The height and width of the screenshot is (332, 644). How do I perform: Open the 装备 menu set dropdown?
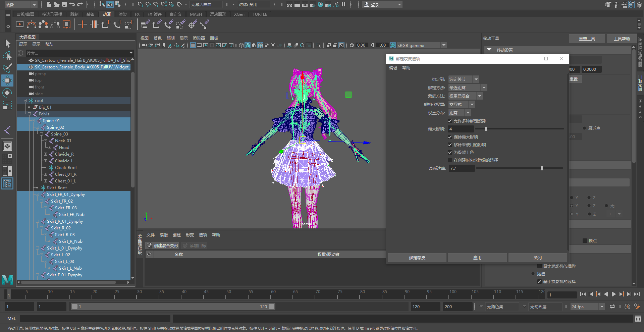pos(21,5)
